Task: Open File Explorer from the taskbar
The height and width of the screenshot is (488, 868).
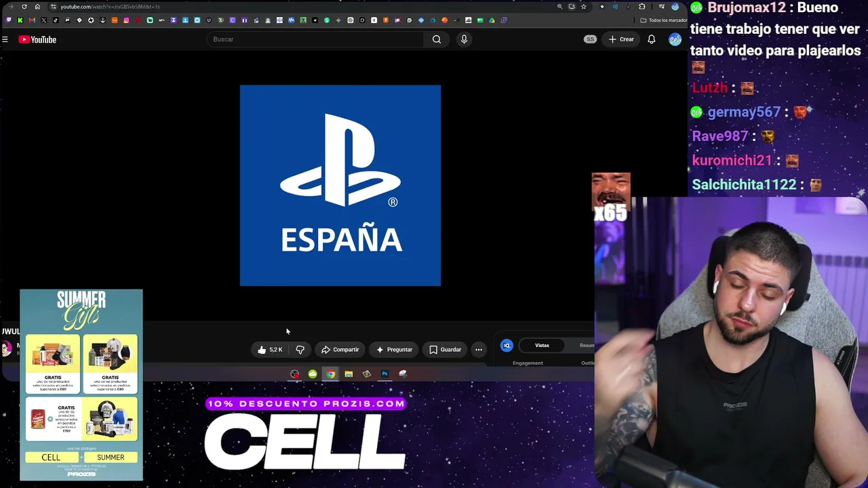Action: pos(349,373)
